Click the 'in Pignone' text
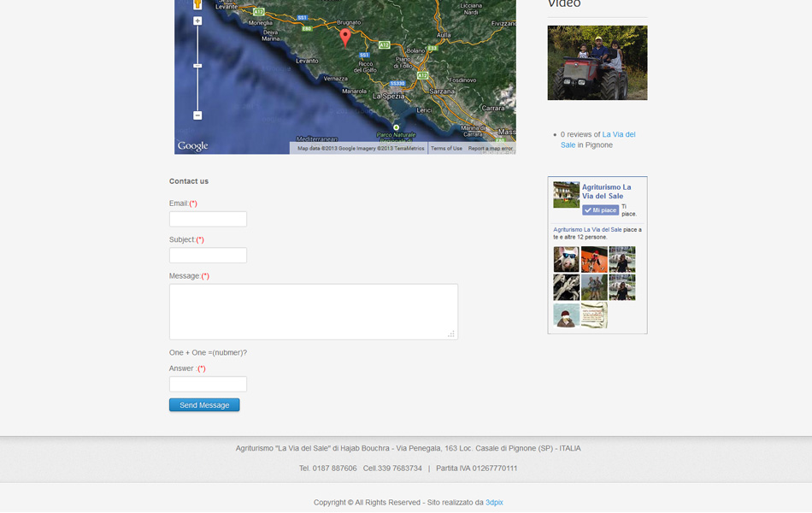Screen dimensions: 812x513 point(595,144)
